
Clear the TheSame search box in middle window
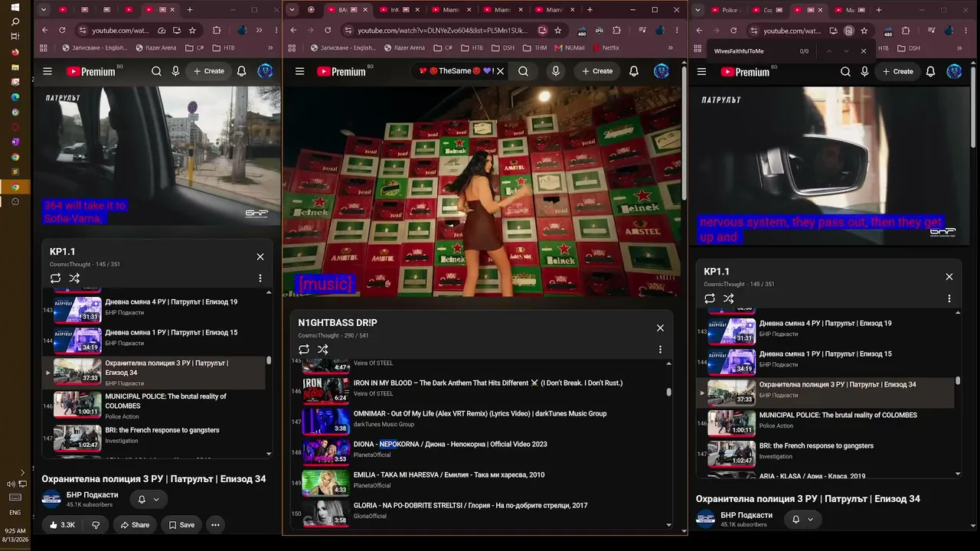click(501, 71)
